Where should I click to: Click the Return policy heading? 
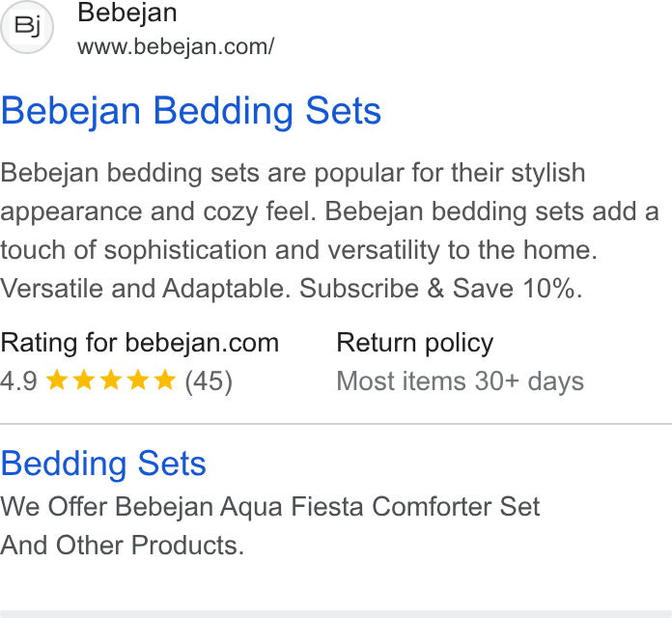coord(415,344)
